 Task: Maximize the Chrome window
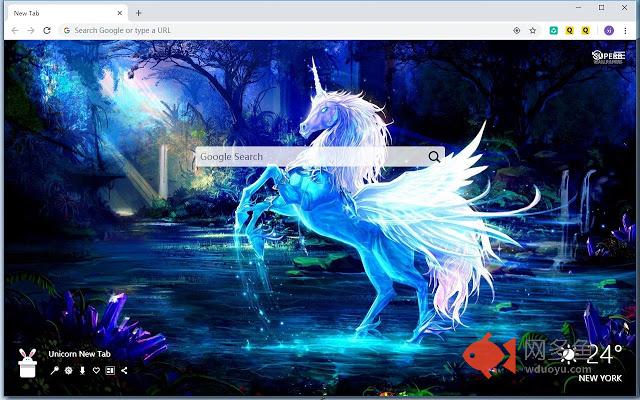[602, 7]
